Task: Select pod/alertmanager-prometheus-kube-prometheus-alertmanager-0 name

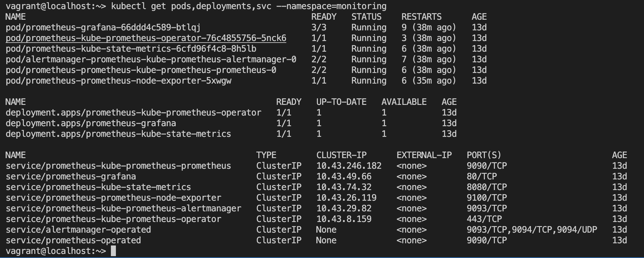Action: [151, 59]
